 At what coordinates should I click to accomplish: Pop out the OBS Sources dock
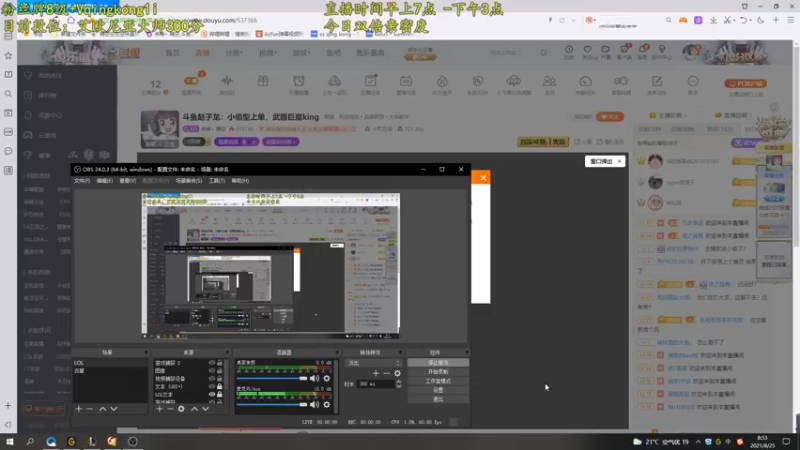click(227, 352)
